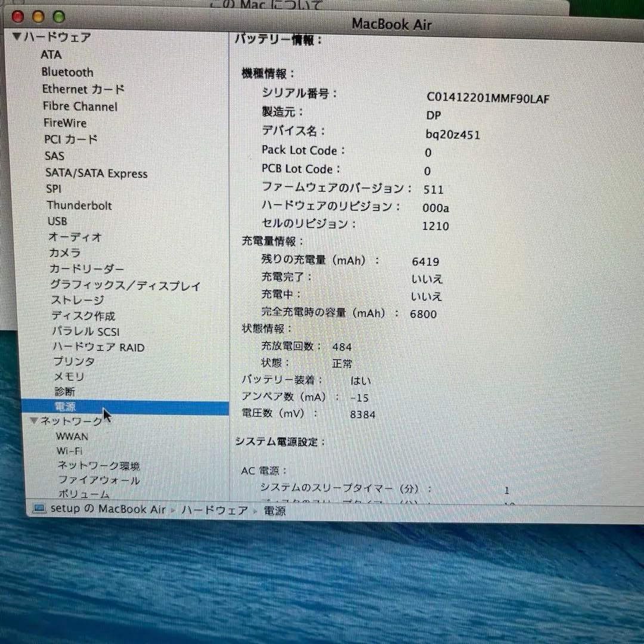Open the 診断 section
The image size is (644, 644).
click(x=64, y=391)
